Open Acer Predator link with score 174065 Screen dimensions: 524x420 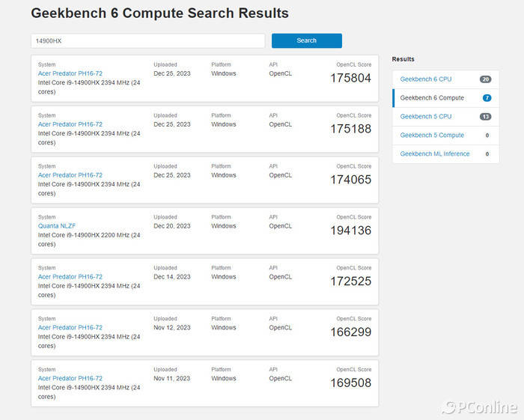coord(70,175)
